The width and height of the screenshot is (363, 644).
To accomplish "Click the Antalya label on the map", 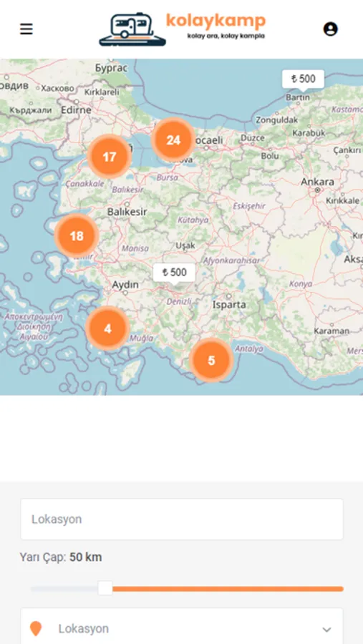I will coord(249,348).
